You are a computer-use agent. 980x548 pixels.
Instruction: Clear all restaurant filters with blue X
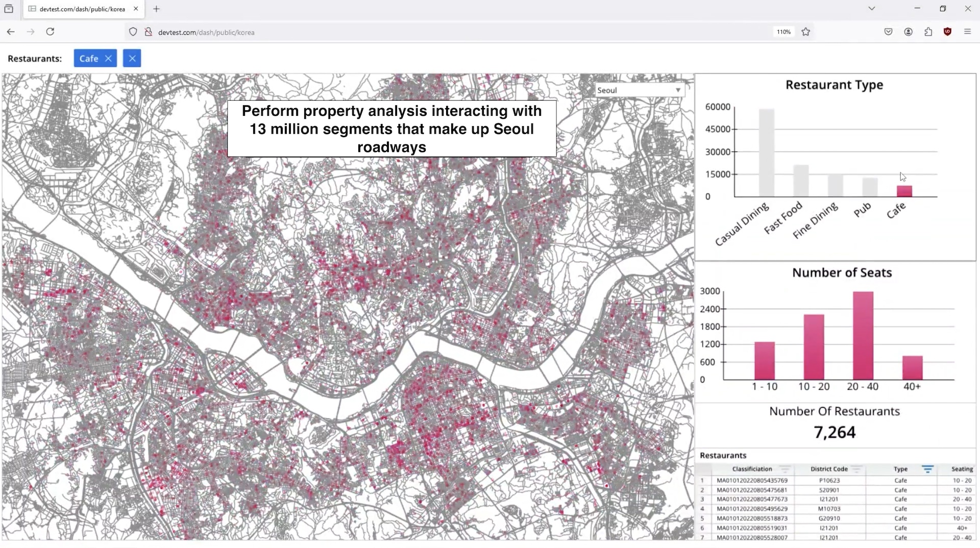point(132,59)
